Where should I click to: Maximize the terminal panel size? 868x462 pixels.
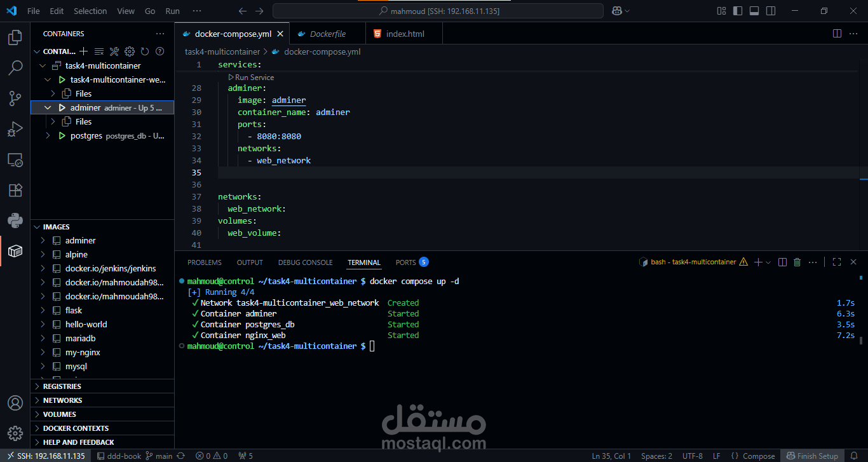point(837,262)
